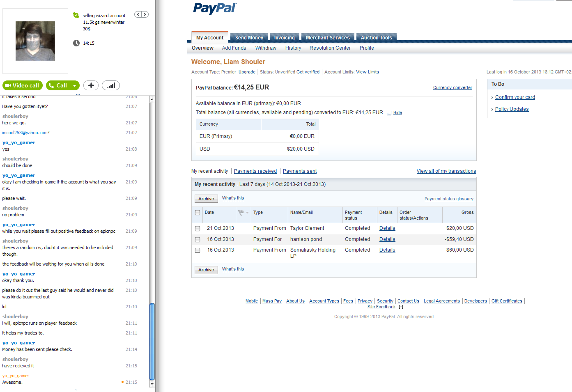This screenshot has height=392, width=572.
Task: Open the Mobile footer link
Action: (252, 301)
